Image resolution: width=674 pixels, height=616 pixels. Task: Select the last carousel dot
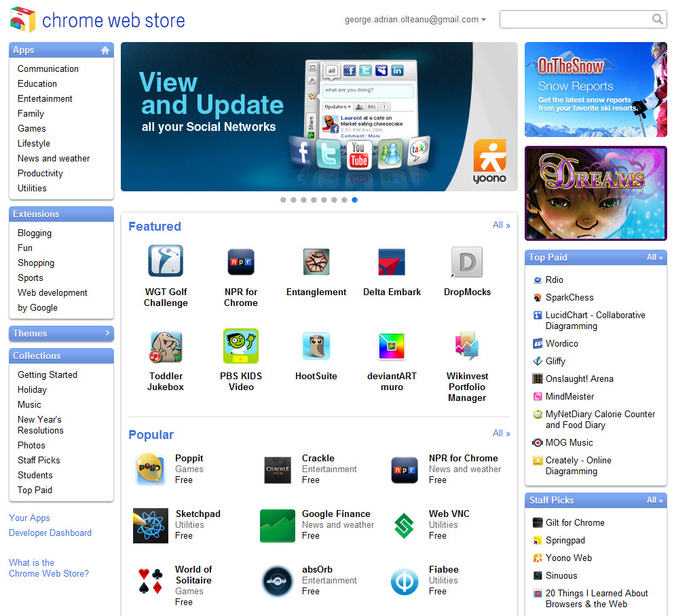click(x=354, y=199)
